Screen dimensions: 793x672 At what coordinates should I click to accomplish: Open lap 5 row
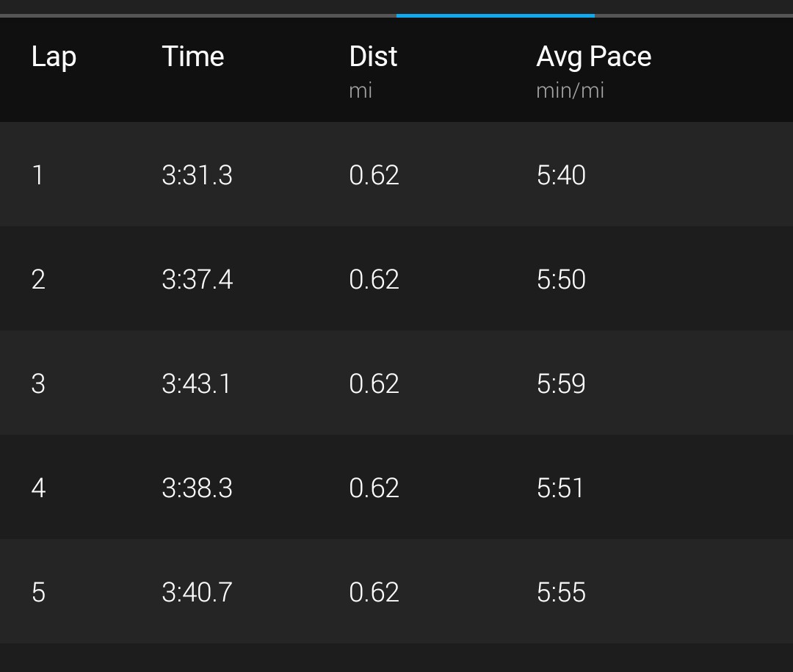pyautogui.click(x=396, y=591)
